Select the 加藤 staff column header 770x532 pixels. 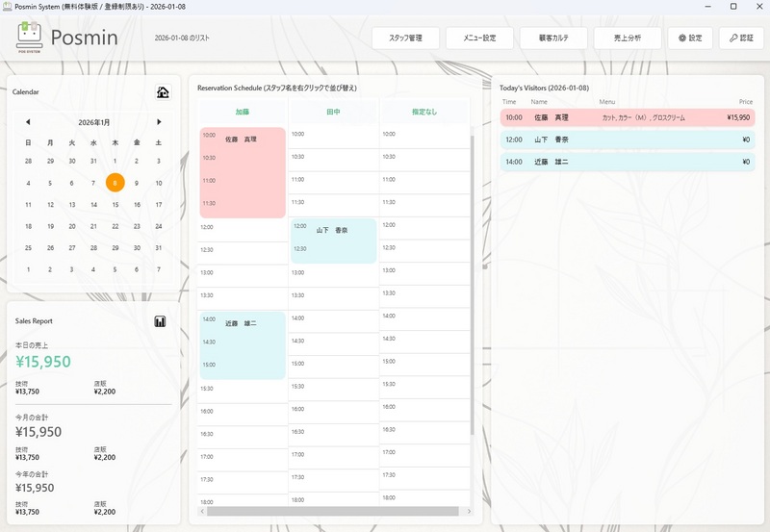pos(242,112)
